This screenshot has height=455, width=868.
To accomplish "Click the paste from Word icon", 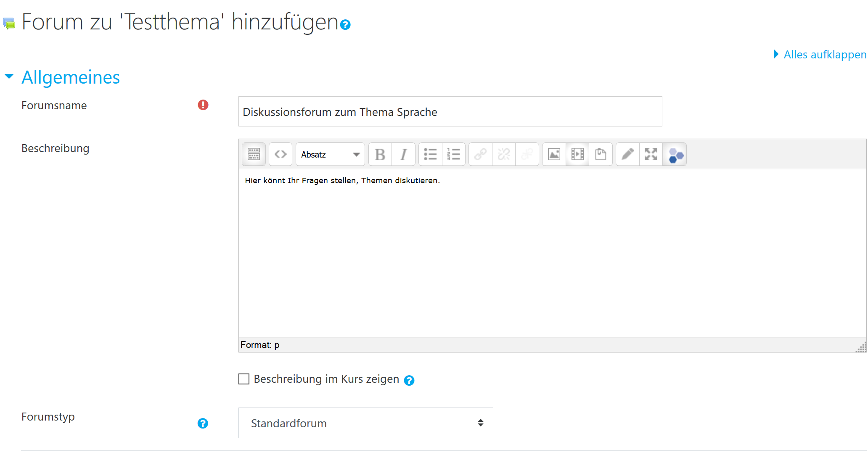I will pos(601,155).
